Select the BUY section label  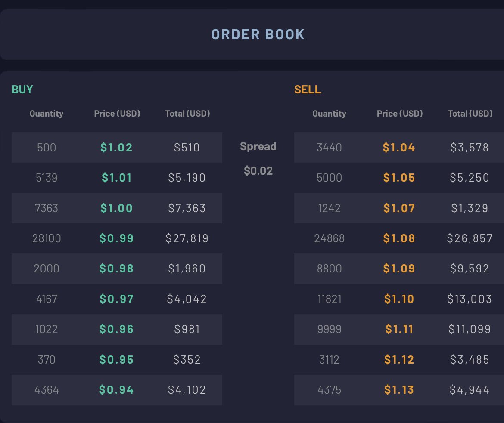click(22, 89)
